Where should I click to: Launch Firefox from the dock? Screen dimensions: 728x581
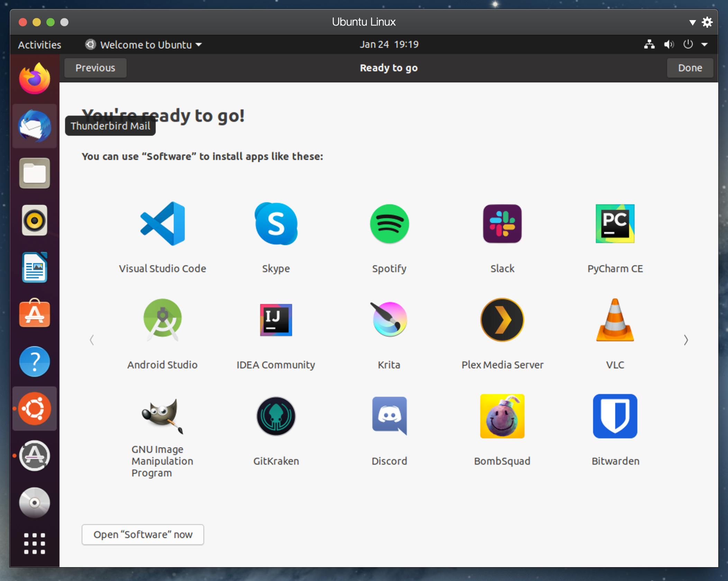pos(35,79)
